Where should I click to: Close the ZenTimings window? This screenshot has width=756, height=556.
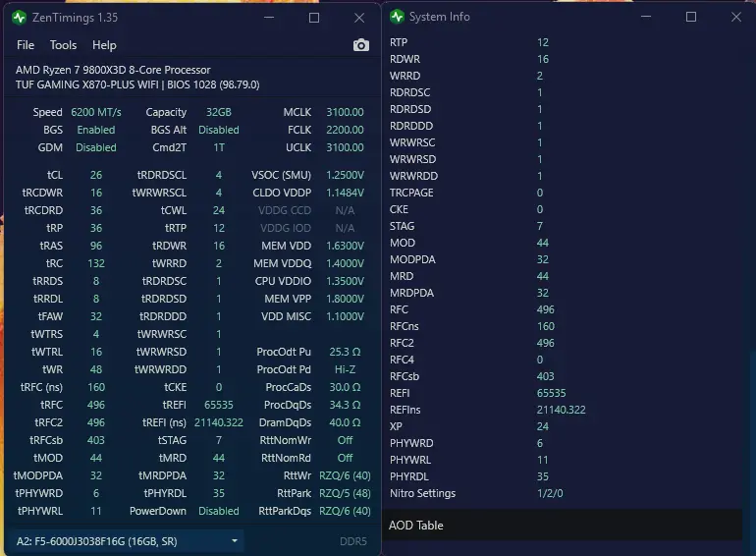(359, 18)
